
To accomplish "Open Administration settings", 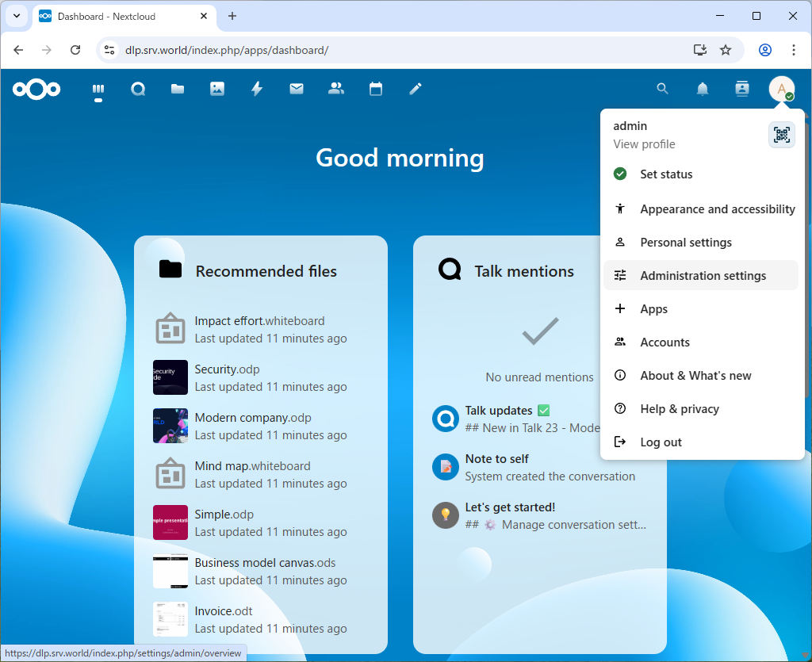I will pyautogui.click(x=701, y=275).
